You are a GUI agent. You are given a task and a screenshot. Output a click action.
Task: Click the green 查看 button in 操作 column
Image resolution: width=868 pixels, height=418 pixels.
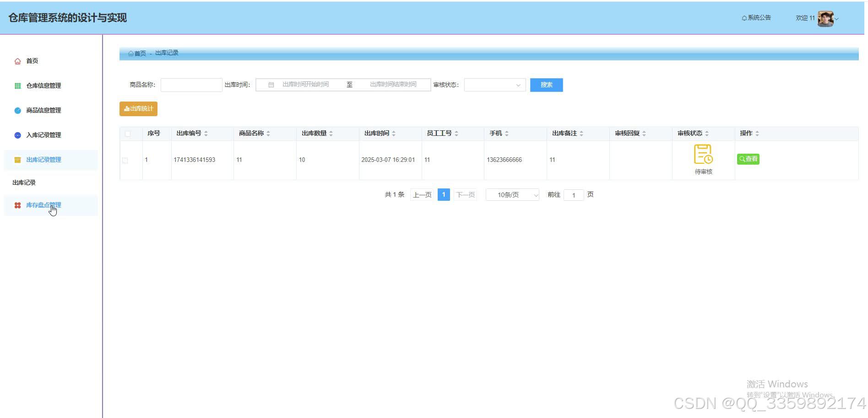pos(748,159)
